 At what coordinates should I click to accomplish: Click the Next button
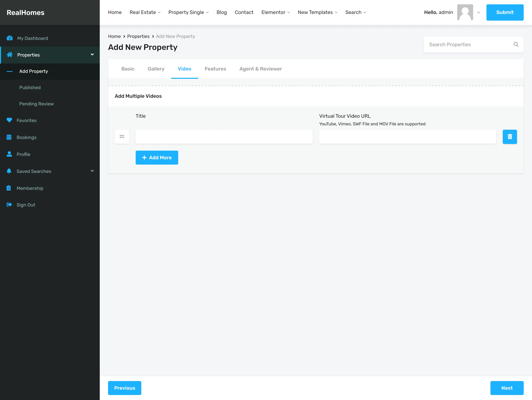point(507,388)
